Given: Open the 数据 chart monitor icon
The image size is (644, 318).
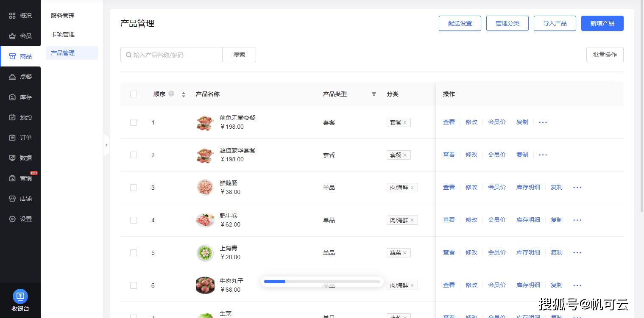Looking at the screenshot, I should (12, 158).
